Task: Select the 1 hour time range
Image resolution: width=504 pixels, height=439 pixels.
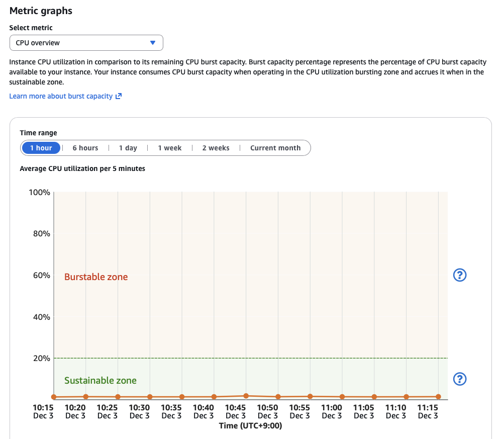Action: tap(41, 148)
